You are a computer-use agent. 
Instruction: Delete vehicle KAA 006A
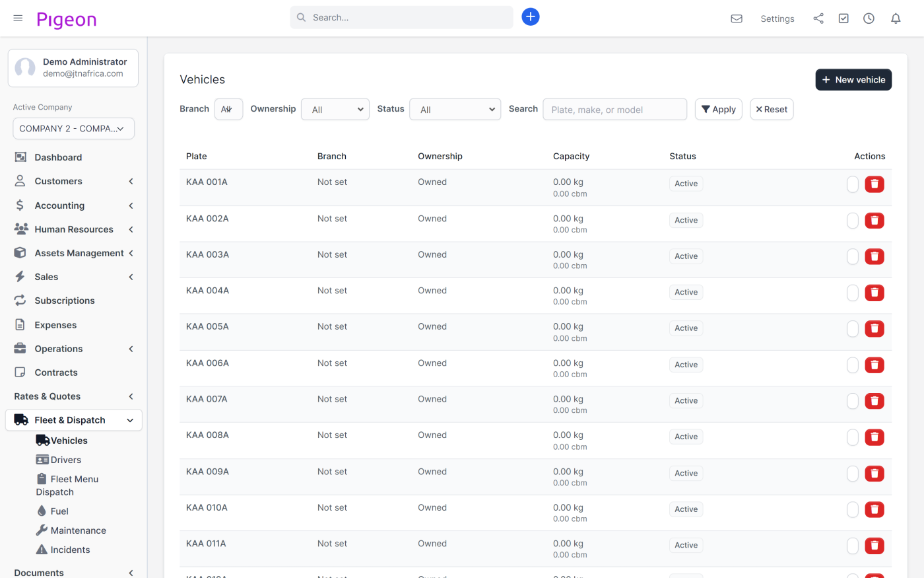874,365
